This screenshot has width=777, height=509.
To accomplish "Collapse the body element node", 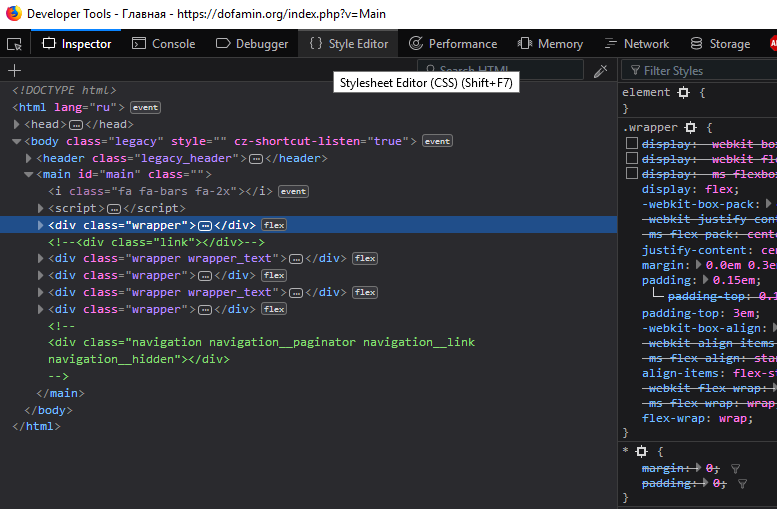I will pos(17,141).
